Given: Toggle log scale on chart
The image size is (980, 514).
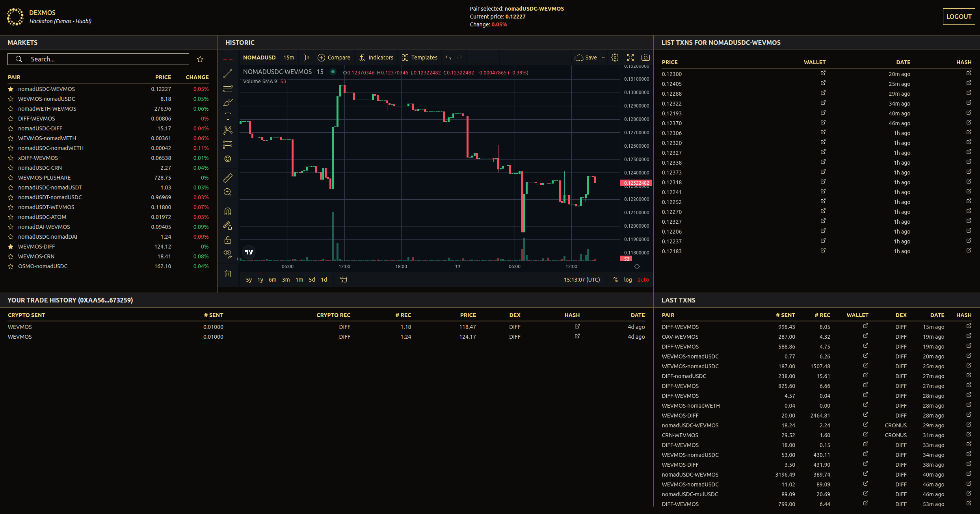Looking at the screenshot, I should click(628, 280).
